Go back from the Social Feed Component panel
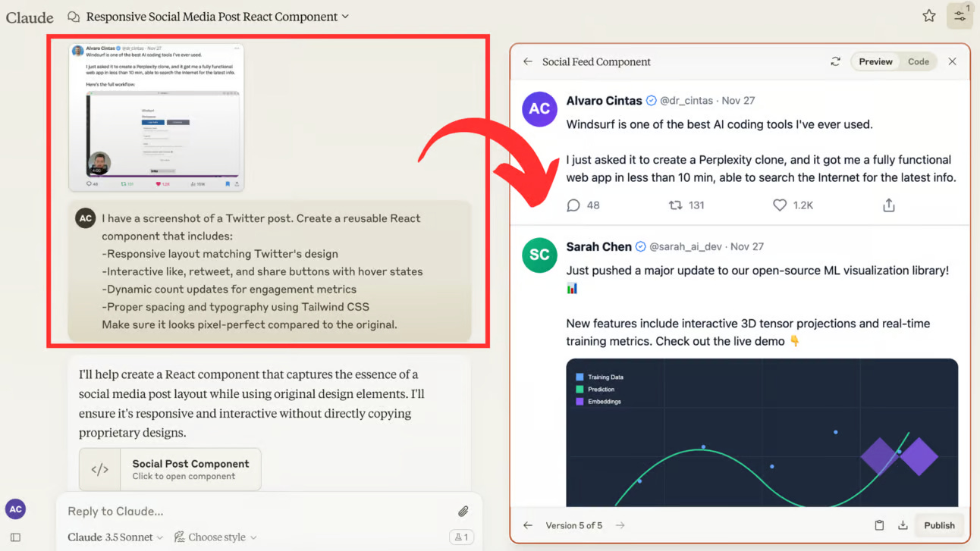 528,61
